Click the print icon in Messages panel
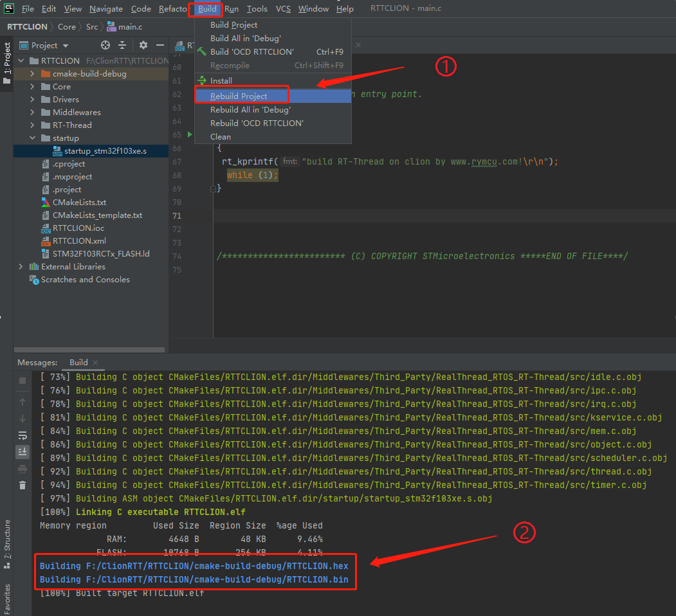Screen dimensions: 676x616 23,469
